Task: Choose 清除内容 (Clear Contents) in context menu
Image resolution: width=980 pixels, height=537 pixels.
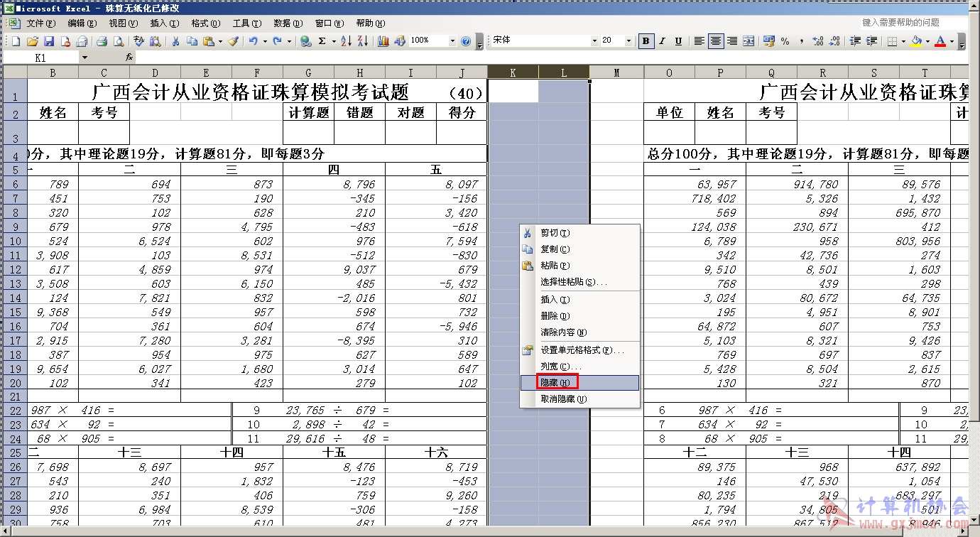Action: click(x=579, y=332)
